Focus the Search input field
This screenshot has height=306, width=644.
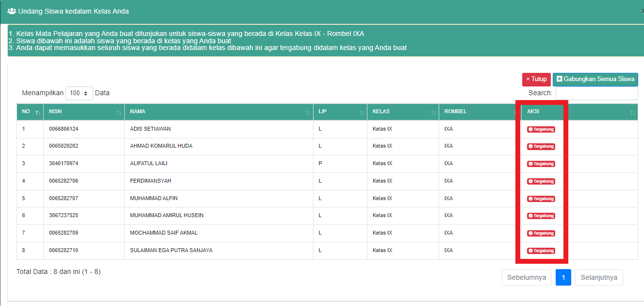point(596,93)
